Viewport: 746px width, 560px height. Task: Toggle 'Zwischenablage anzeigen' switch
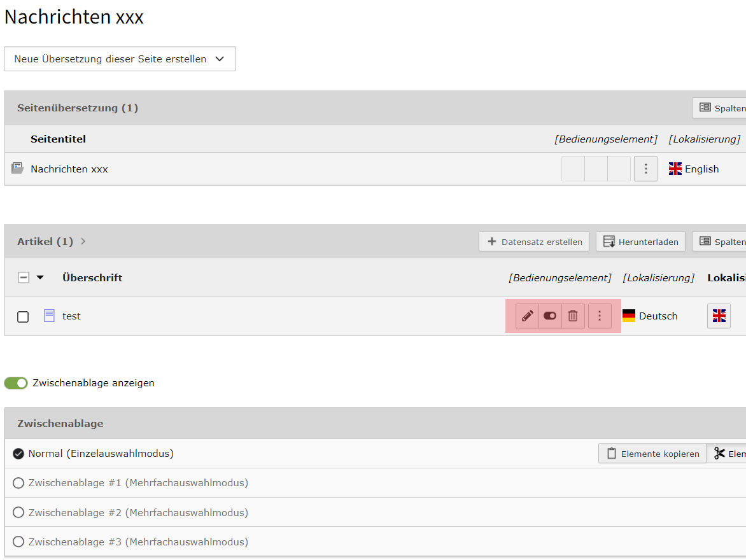point(16,383)
